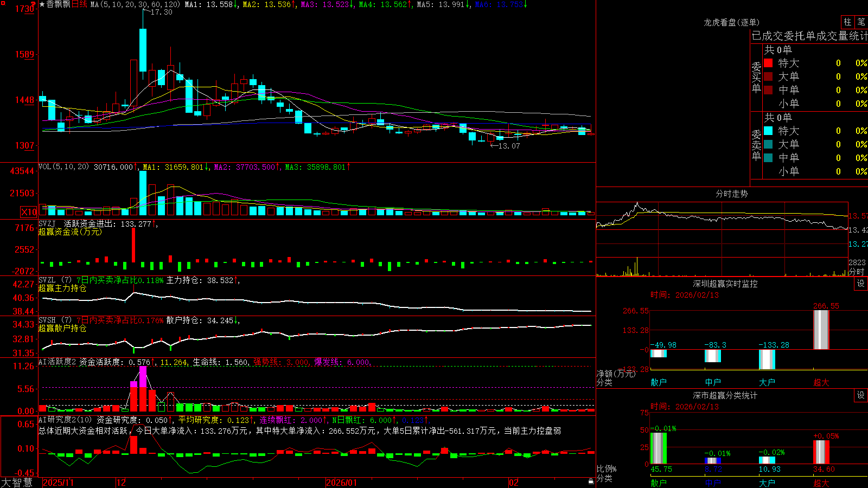Click the red question mark icon
Screen dimensions: 868x488
click(x=34, y=4)
